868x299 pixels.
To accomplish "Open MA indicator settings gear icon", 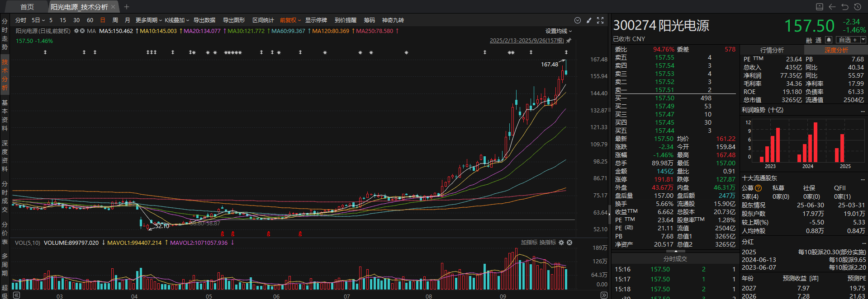I will click(x=76, y=31).
